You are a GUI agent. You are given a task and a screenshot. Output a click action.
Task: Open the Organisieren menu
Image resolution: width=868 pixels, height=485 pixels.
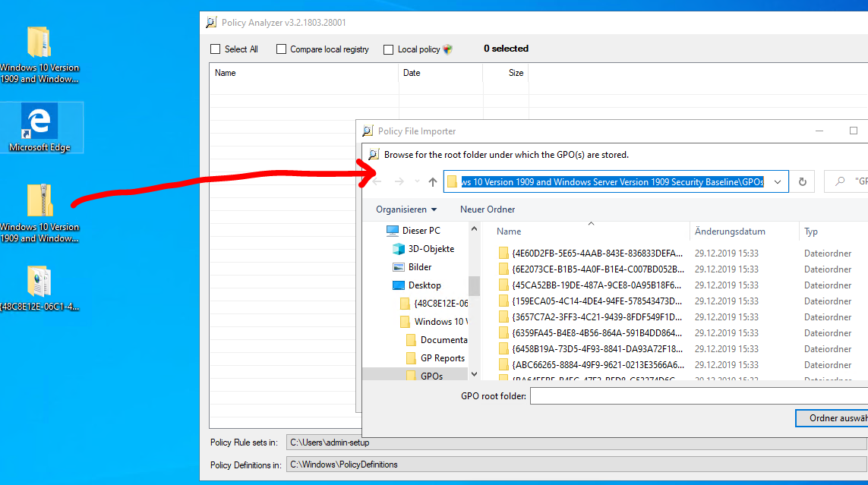[x=406, y=209]
